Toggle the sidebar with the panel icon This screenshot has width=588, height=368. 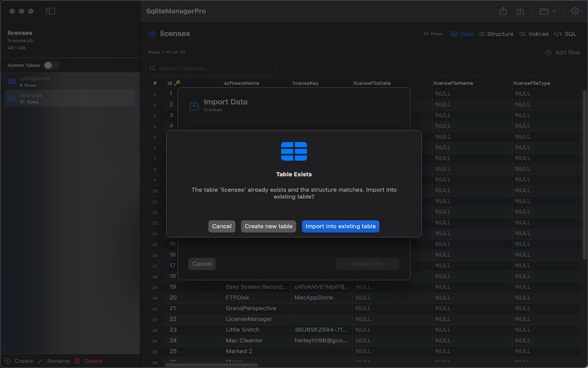tap(50, 11)
